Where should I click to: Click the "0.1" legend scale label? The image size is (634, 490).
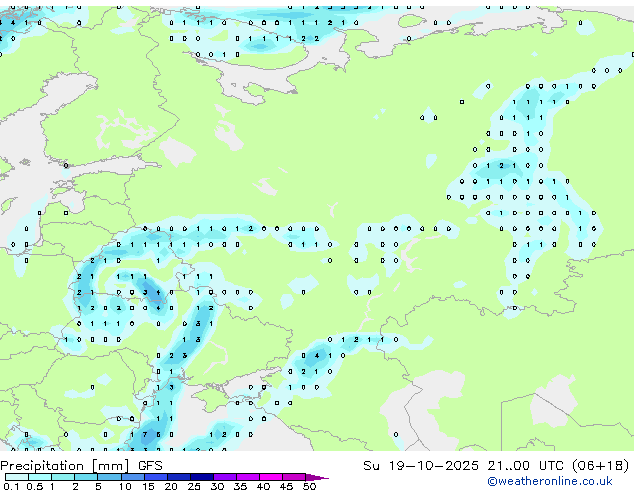[11, 486]
